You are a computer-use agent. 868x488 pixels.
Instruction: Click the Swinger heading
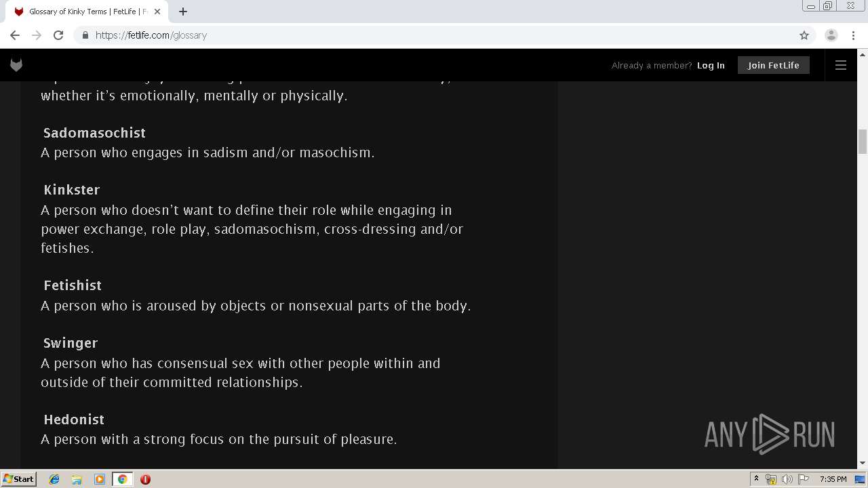(x=71, y=343)
